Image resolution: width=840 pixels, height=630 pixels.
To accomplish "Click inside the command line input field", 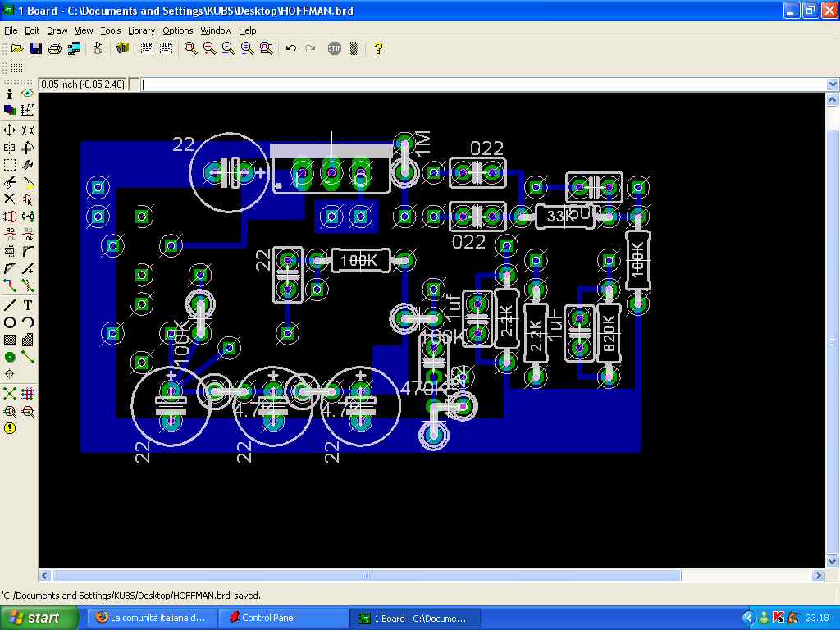I will (x=484, y=84).
